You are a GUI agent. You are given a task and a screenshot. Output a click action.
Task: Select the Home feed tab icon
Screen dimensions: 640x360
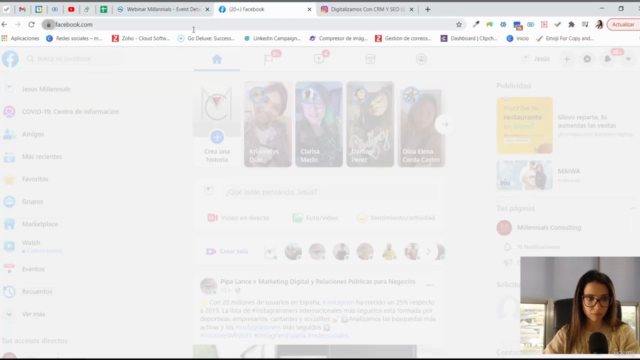pyautogui.click(x=217, y=59)
